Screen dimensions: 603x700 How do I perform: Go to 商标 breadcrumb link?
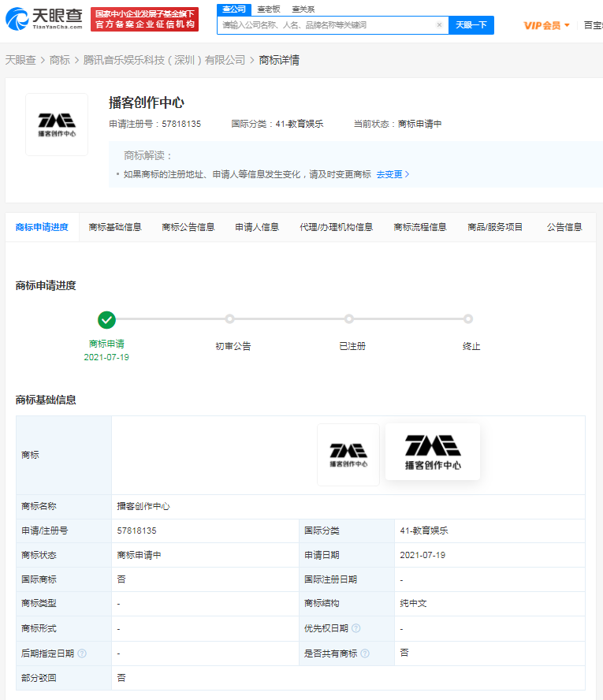[x=60, y=60]
